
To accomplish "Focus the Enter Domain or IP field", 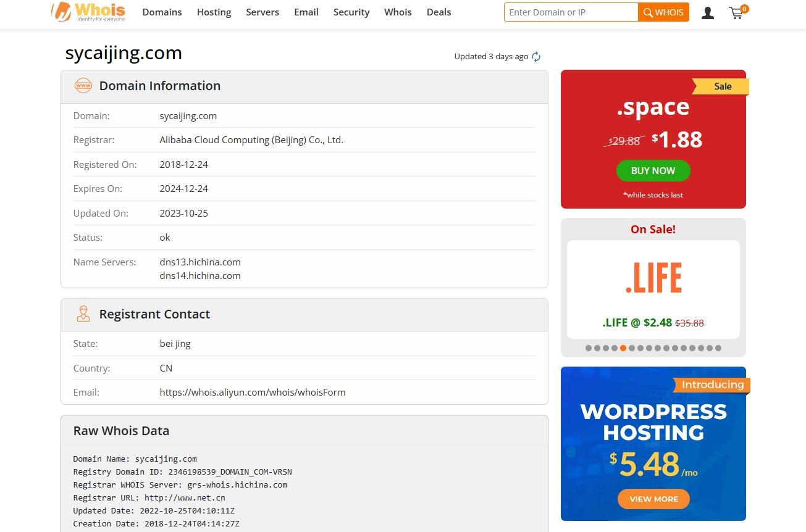I will click(x=571, y=12).
